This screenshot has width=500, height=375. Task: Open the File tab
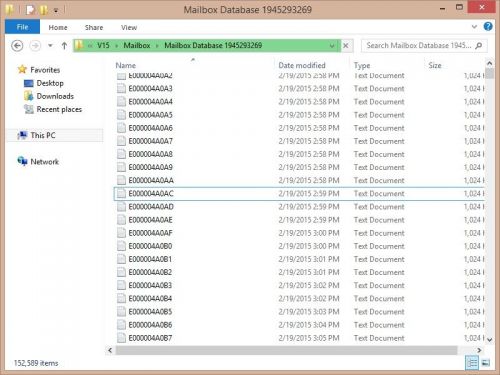(x=22, y=27)
